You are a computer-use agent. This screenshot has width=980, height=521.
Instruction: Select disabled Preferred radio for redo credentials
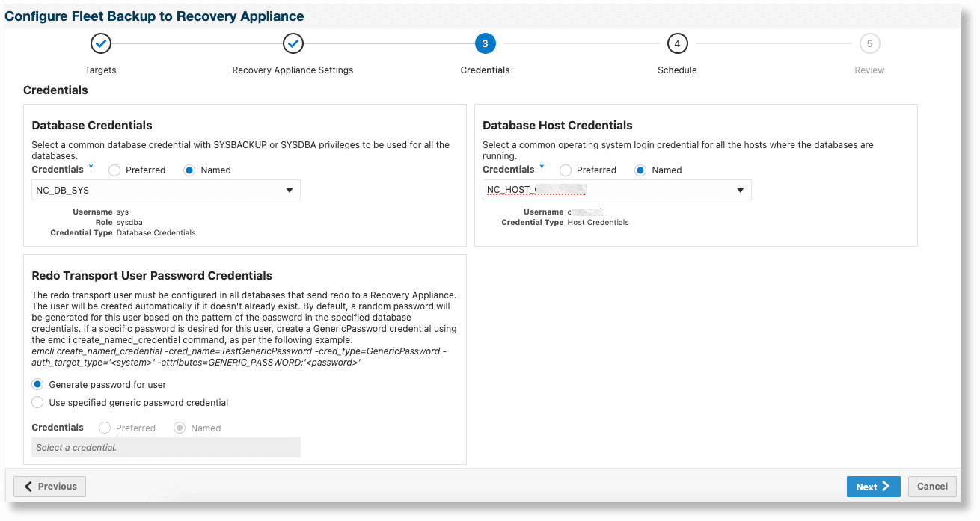point(105,428)
